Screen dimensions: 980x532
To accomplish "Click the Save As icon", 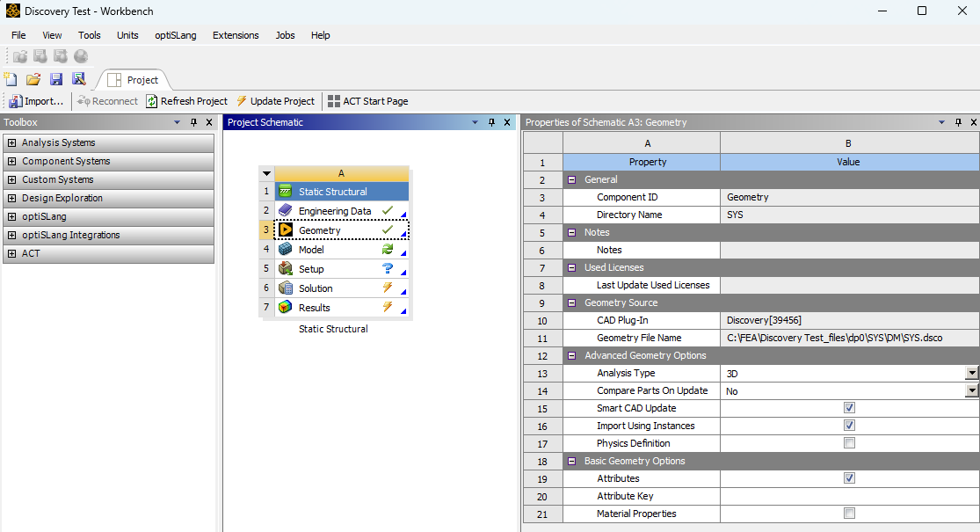I will coord(79,79).
